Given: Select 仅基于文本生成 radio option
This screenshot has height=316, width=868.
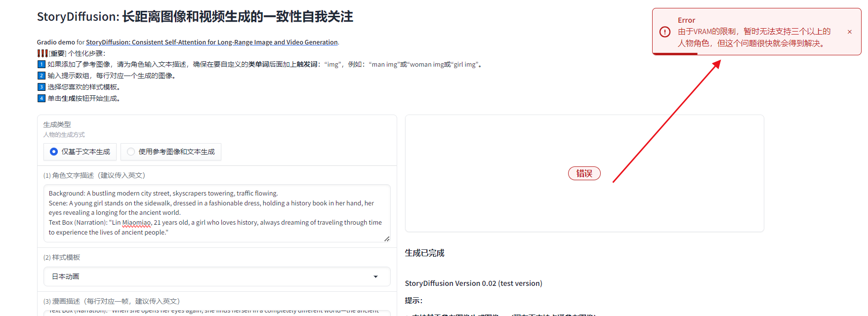Looking at the screenshot, I should pyautogui.click(x=80, y=152).
